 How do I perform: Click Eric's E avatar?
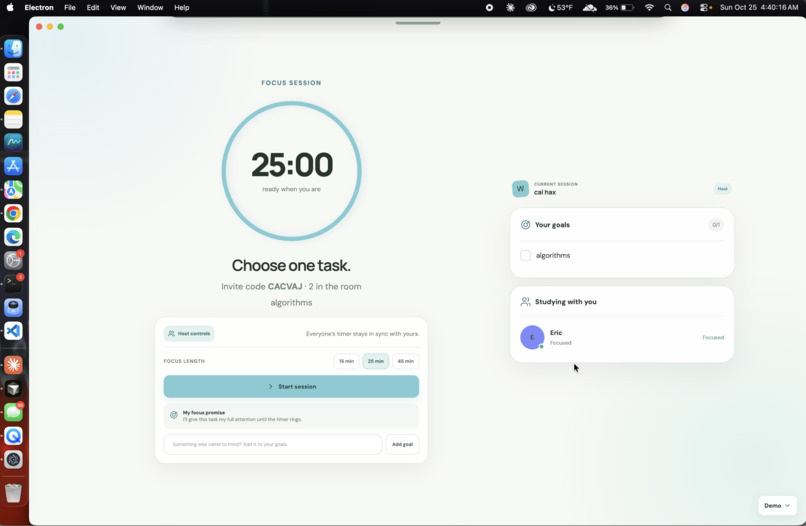pos(532,337)
